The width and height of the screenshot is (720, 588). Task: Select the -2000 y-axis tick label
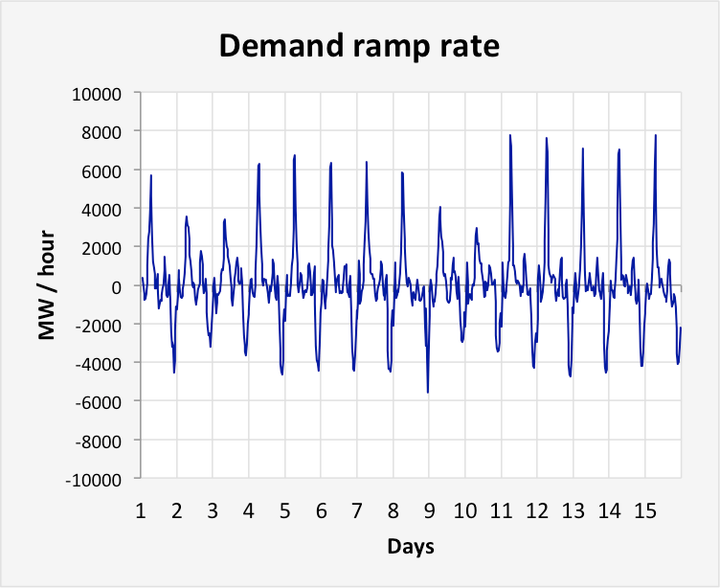point(97,325)
